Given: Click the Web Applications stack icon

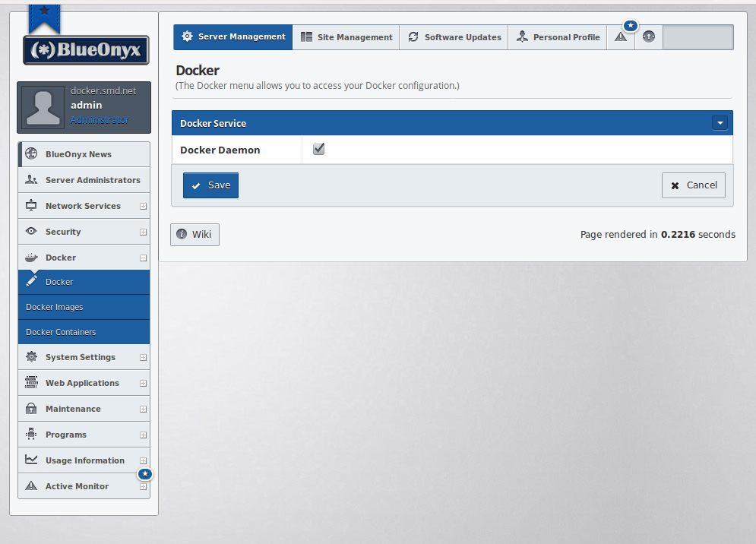Looking at the screenshot, I should click(31, 382).
